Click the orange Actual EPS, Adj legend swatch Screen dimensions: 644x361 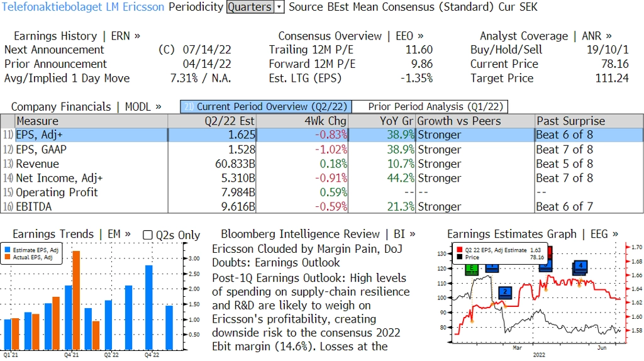coord(8,257)
